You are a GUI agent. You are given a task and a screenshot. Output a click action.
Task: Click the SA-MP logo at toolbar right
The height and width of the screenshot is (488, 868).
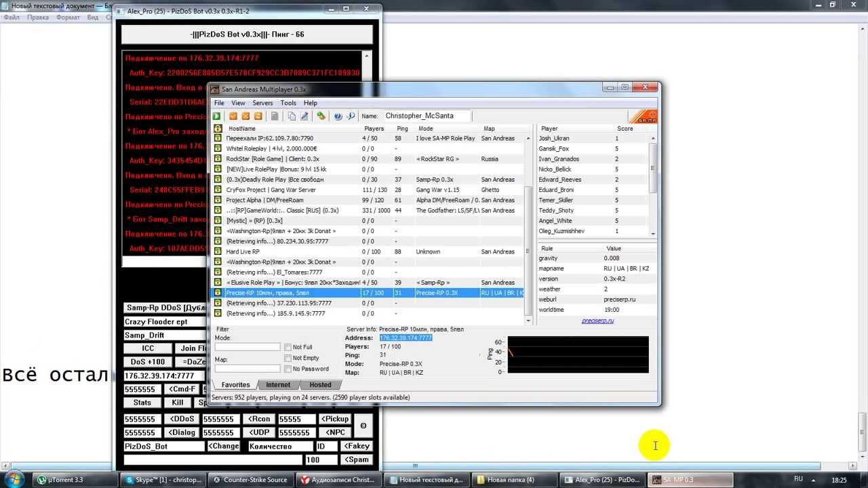coord(643,117)
